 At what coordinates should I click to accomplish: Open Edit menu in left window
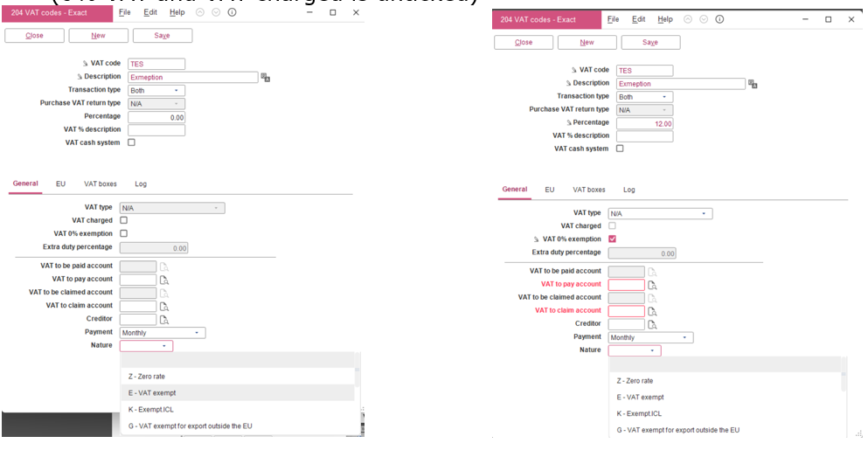point(150,12)
